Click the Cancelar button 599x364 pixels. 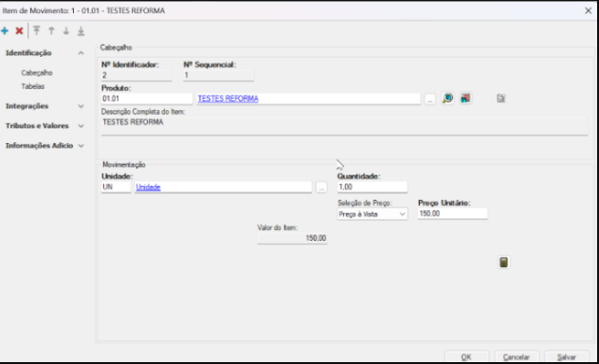click(x=517, y=357)
